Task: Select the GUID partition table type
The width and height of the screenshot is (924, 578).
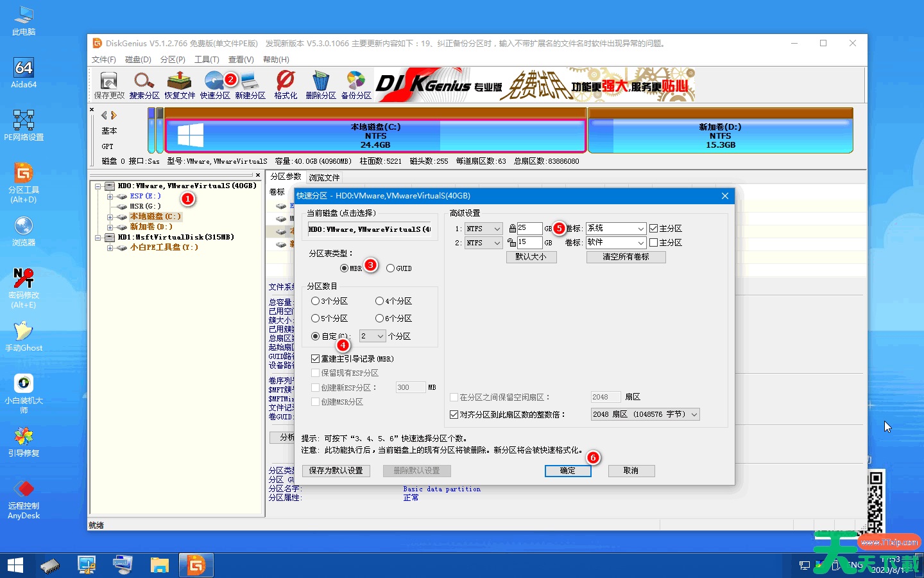Action: (x=391, y=268)
